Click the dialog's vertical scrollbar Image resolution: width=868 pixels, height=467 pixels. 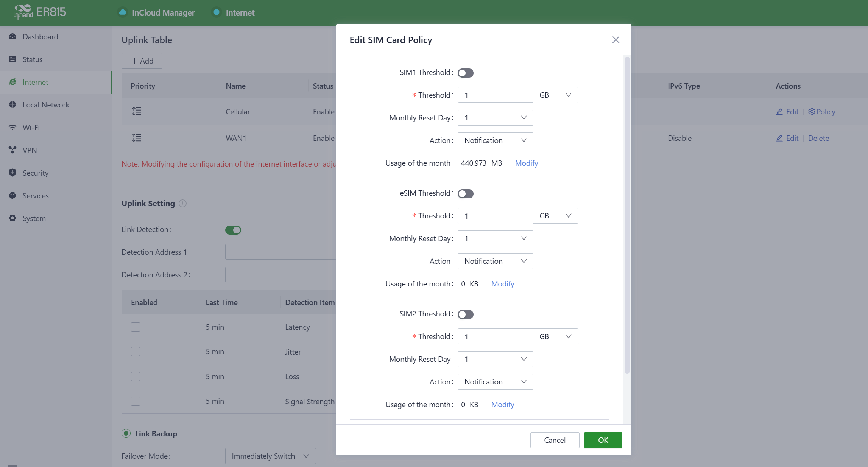click(x=627, y=215)
